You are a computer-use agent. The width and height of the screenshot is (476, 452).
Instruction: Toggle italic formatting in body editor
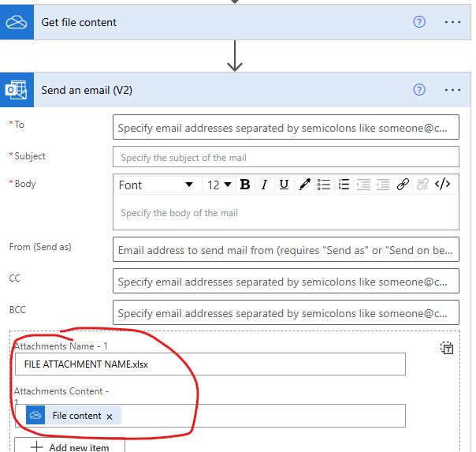[x=265, y=185]
